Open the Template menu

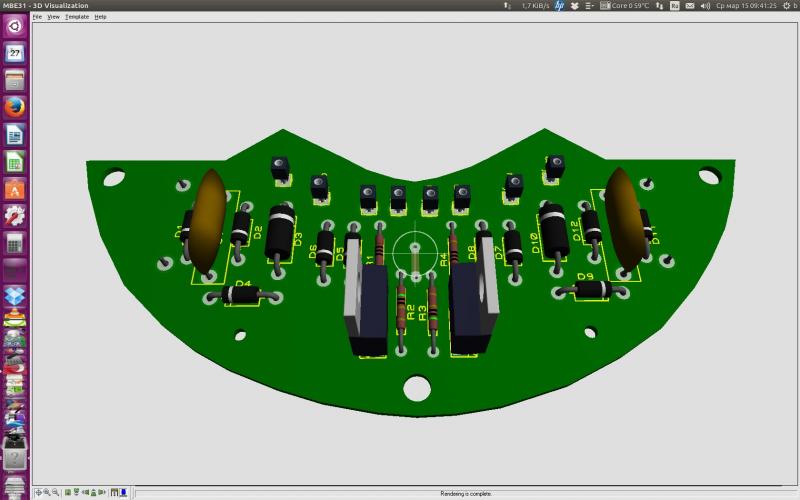pos(77,17)
